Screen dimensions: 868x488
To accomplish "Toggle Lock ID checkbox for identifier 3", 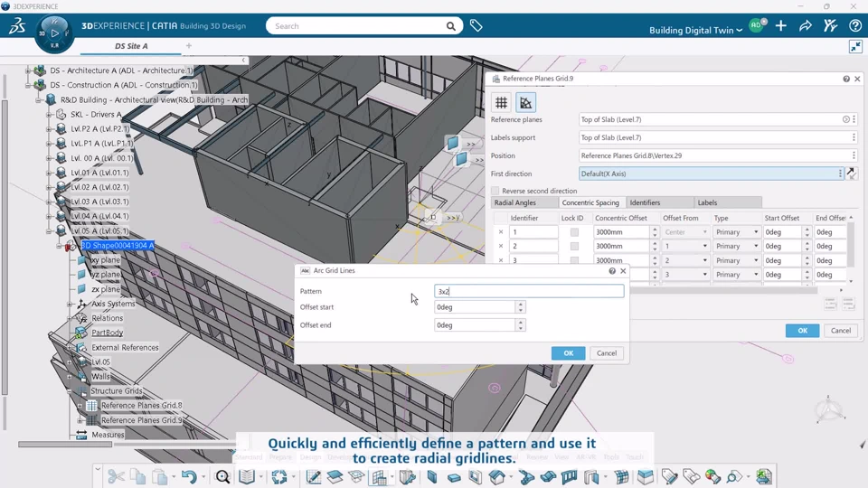I will point(574,260).
